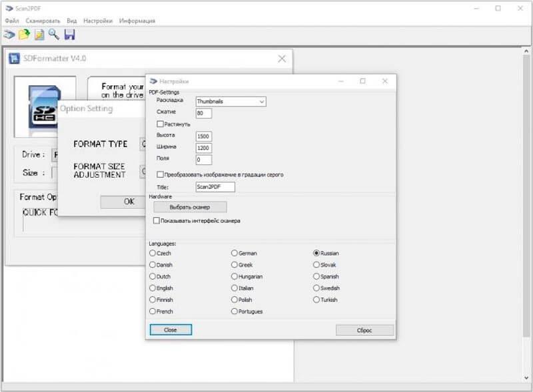Select French language
This screenshot has height=392, width=533.
click(x=153, y=311)
